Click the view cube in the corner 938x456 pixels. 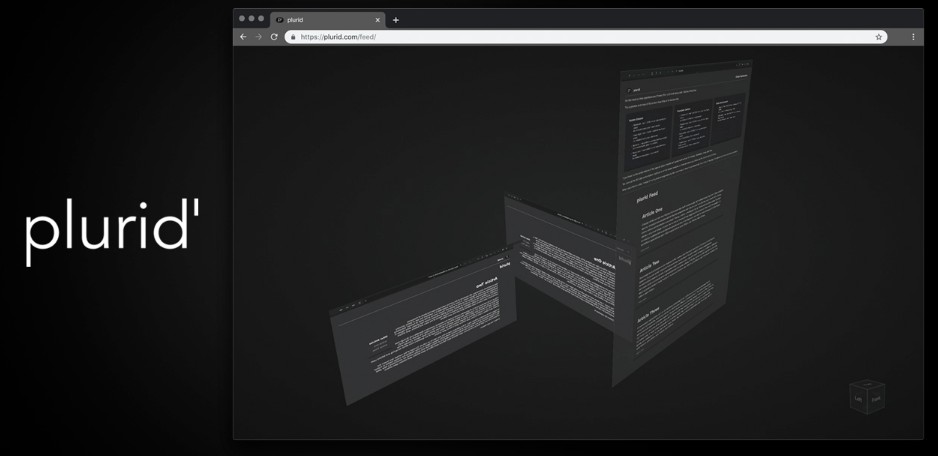click(x=866, y=396)
